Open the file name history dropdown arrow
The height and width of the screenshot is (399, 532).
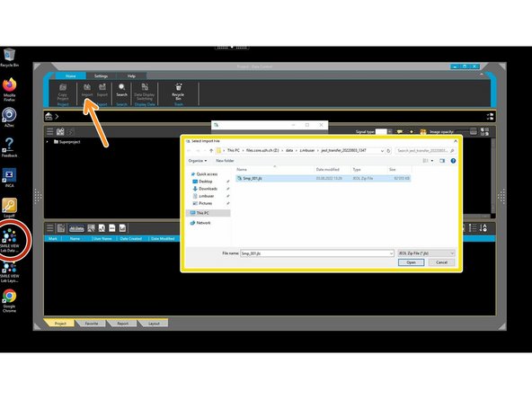[391, 253]
